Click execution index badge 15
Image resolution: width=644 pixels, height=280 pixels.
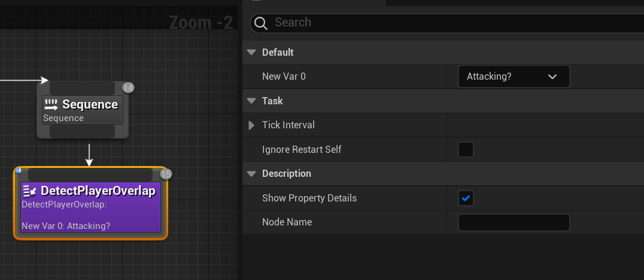(166, 174)
